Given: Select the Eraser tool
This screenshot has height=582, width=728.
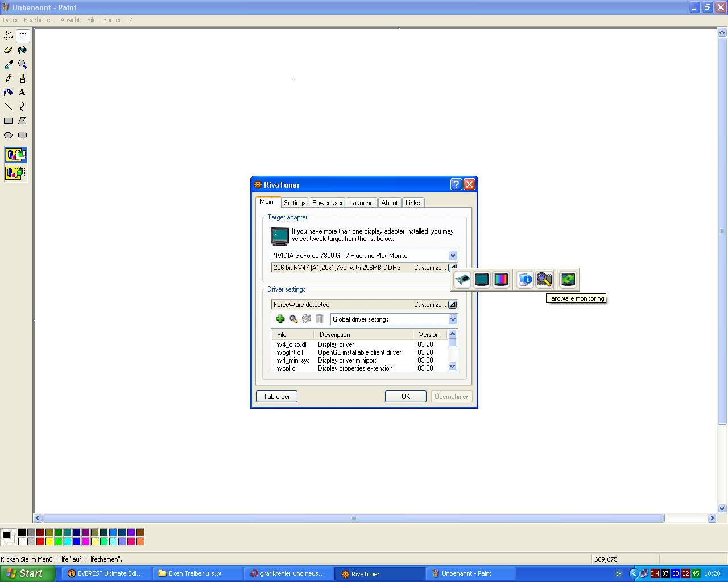Looking at the screenshot, I should [9, 50].
